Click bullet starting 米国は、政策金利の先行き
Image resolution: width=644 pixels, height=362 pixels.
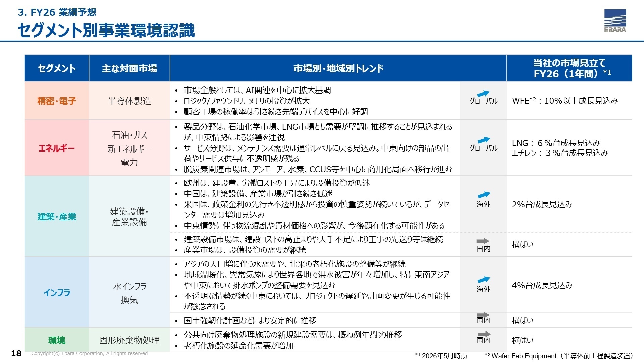(x=317, y=209)
